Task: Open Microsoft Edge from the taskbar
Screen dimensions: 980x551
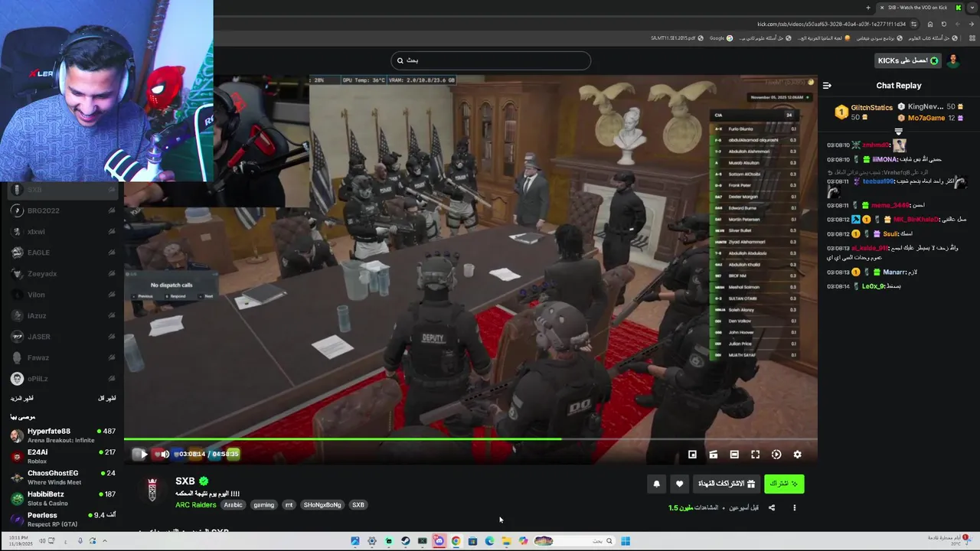Action: pos(489,541)
